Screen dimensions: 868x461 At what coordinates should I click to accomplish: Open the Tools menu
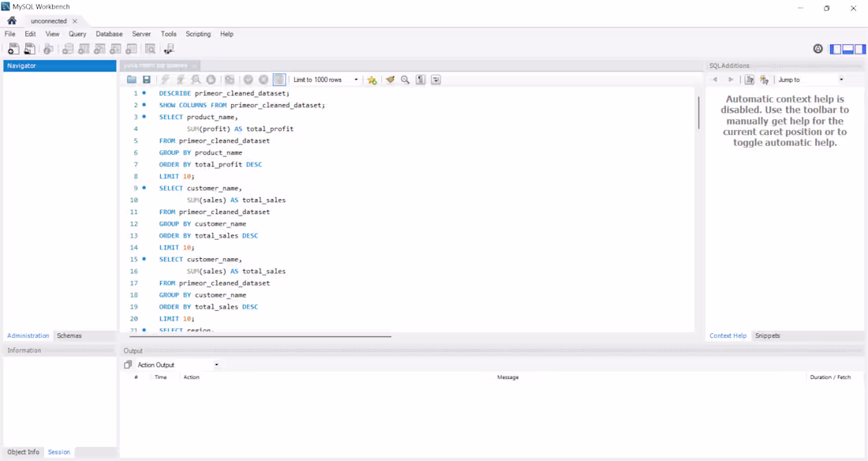(168, 34)
